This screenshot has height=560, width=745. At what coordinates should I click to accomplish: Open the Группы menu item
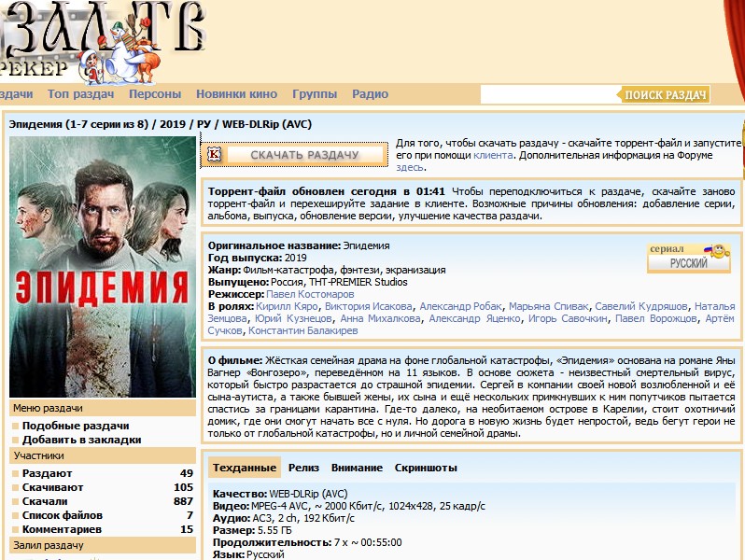tap(315, 94)
